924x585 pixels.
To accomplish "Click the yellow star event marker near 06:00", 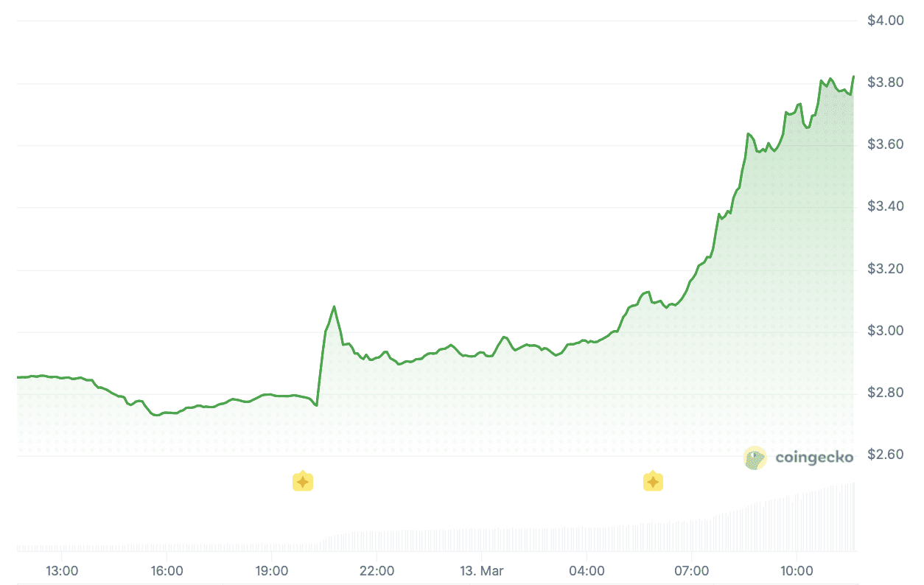I will pos(653,483).
